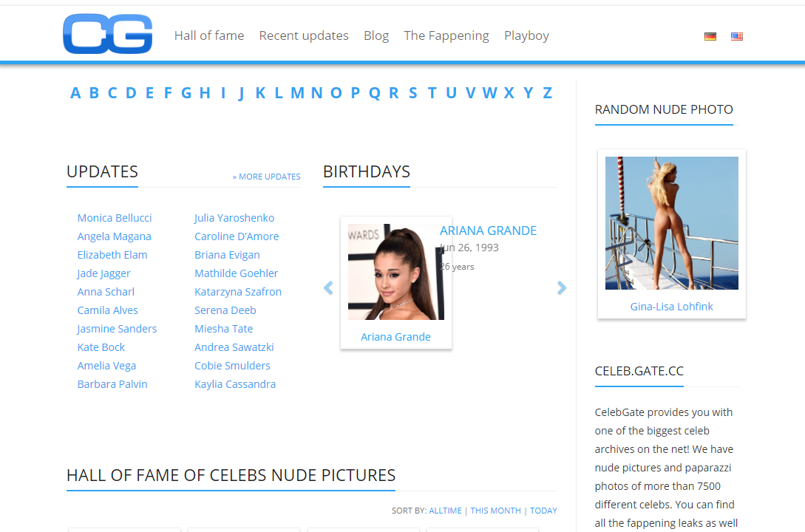805x532 pixels.
Task: Jump to letter M in alphabet index
Action: pyautogui.click(x=297, y=93)
